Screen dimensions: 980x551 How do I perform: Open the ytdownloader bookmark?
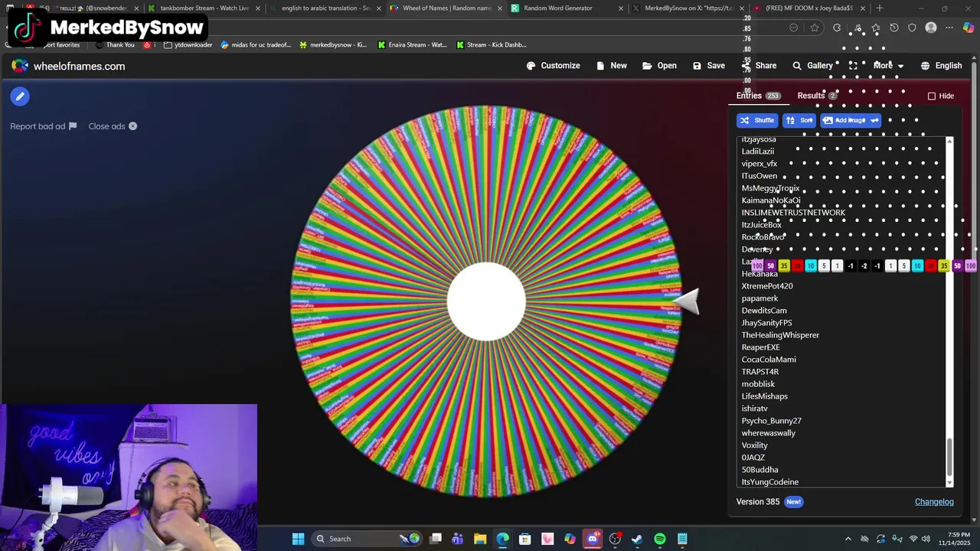pyautogui.click(x=188, y=45)
